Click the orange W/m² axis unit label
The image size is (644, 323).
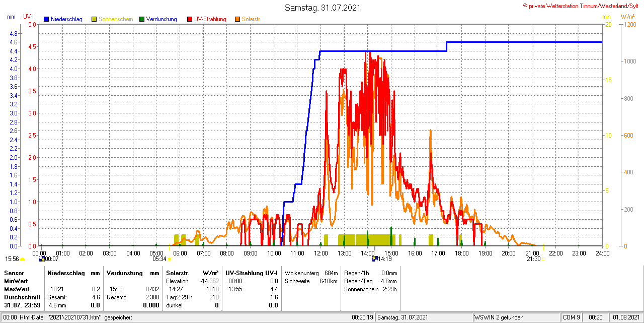(628, 17)
